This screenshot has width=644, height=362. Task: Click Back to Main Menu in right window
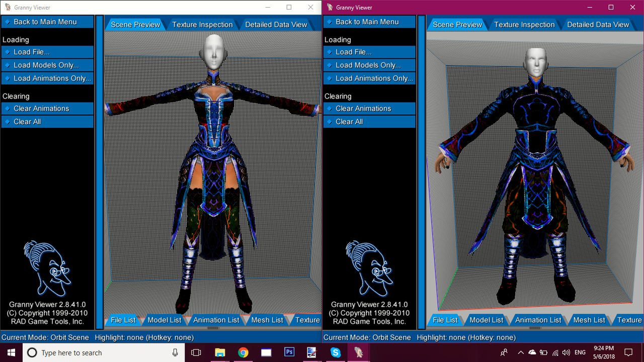pos(369,22)
